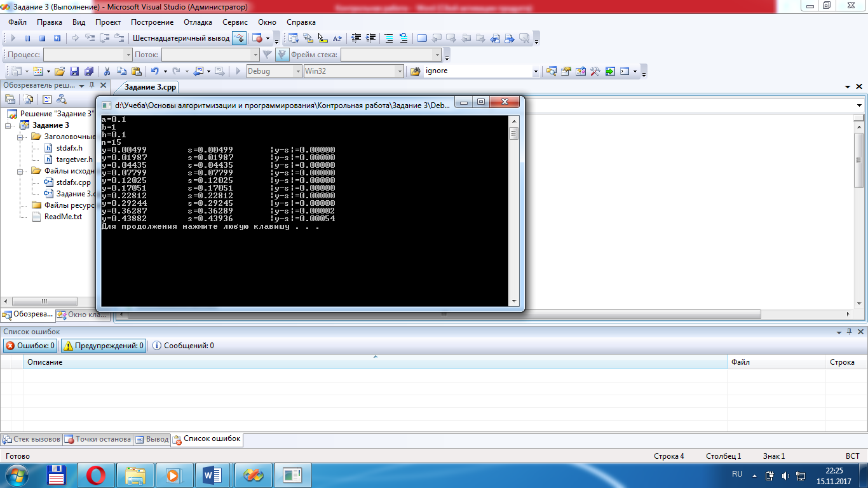Collapse the Задание 3 project node
868x488 pixels.
click(8, 125)
